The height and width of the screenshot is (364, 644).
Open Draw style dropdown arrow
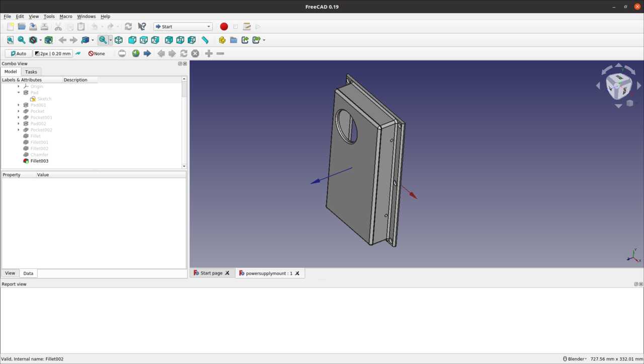(41, 40)
